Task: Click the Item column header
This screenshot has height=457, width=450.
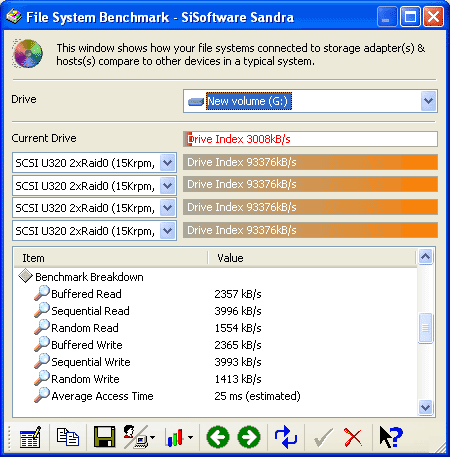Action: point(111,258)
